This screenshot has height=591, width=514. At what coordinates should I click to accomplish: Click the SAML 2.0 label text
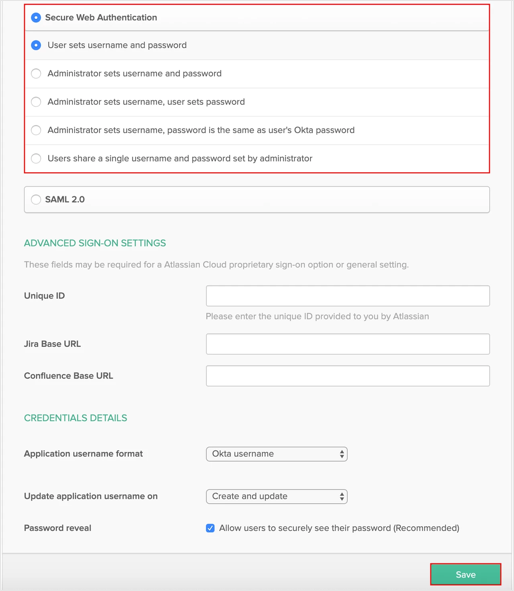tap(65, 199)
